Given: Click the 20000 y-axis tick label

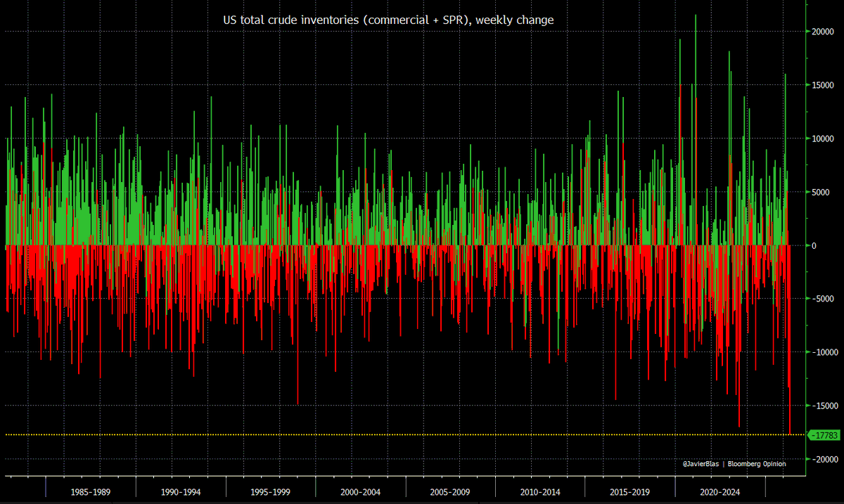Looking at the screenshot, I should point(822,32).
